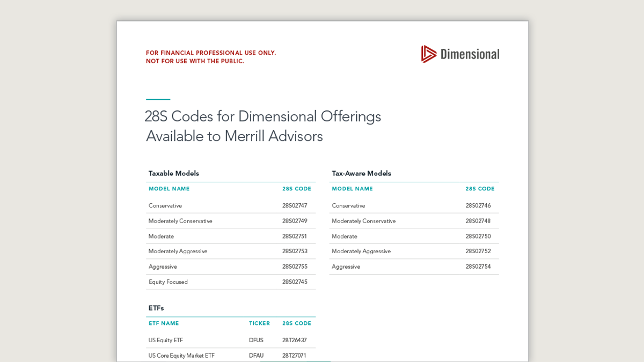The height and width of the screenshot is (362, 644).
Task: Select code 28S02751
Action: (295, 236)
